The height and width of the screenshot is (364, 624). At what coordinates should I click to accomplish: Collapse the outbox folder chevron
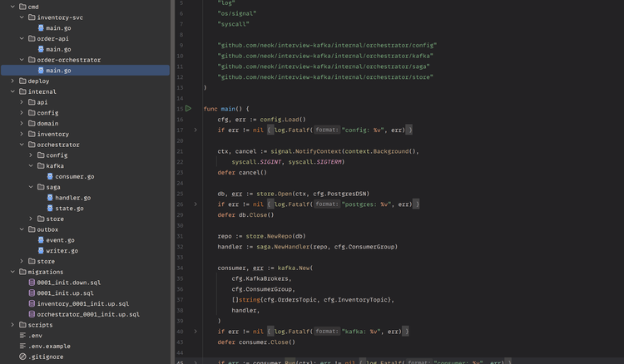[x=22, y=229]
